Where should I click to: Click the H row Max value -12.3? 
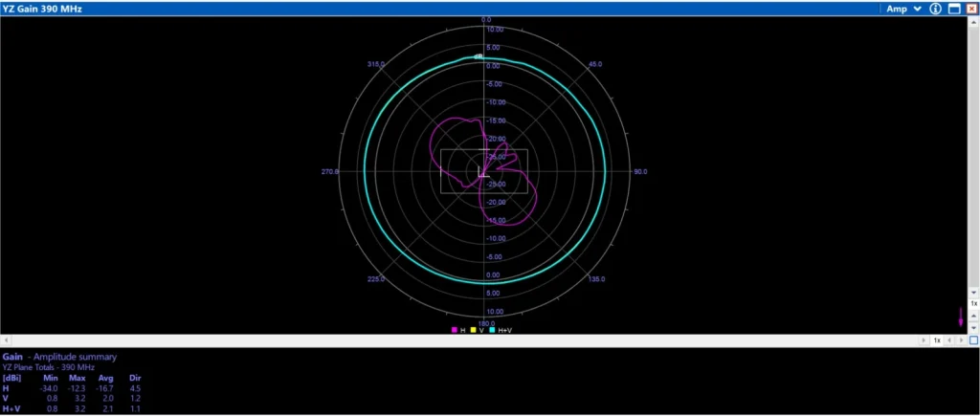click(77, 388)
